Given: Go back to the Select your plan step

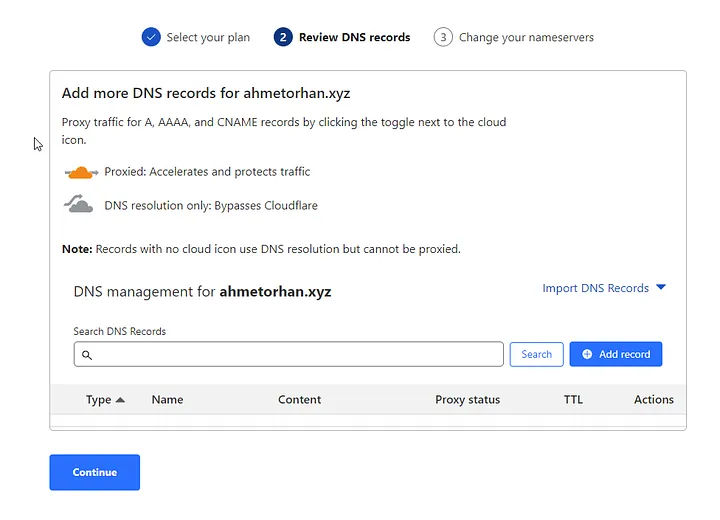Looking at the screenshot, I should (x=208, y=37).
